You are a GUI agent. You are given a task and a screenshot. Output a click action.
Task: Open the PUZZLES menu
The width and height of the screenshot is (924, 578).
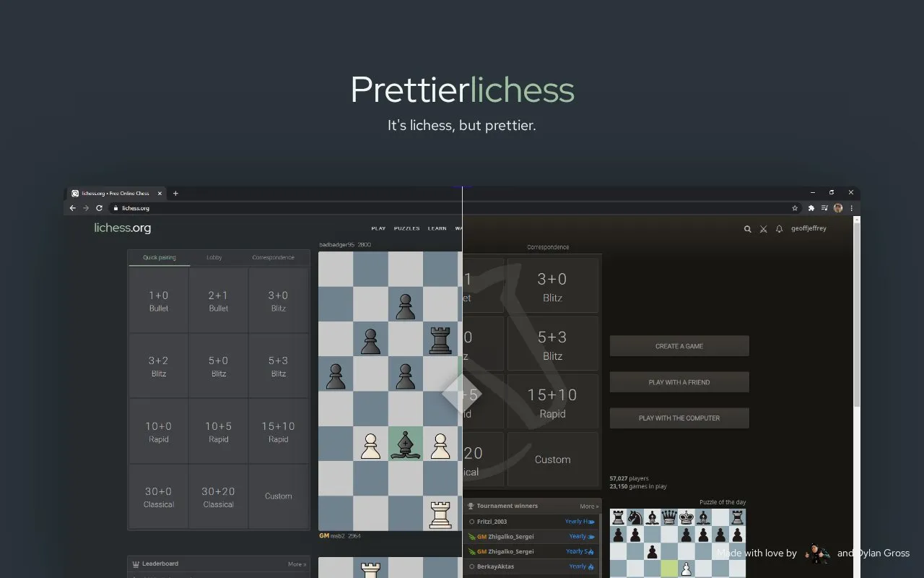click(x=406, y=228)
